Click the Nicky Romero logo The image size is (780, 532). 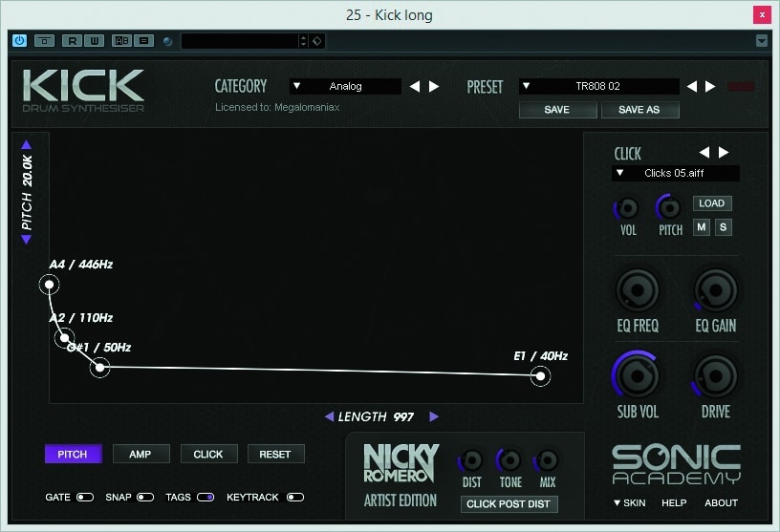pos(401,463)
